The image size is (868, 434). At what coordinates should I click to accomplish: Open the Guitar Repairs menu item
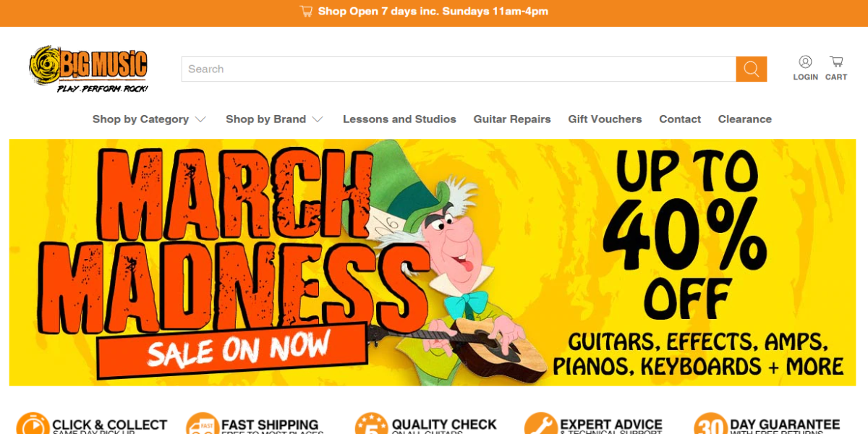click(512, 119)
